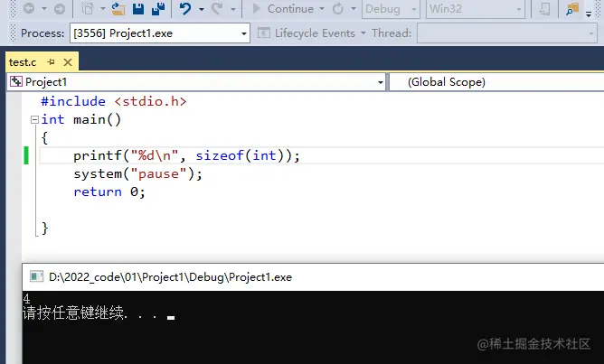Click the New Project toolbar icon
The width and height of the screenshot is (604, 364).
point(88,8)
